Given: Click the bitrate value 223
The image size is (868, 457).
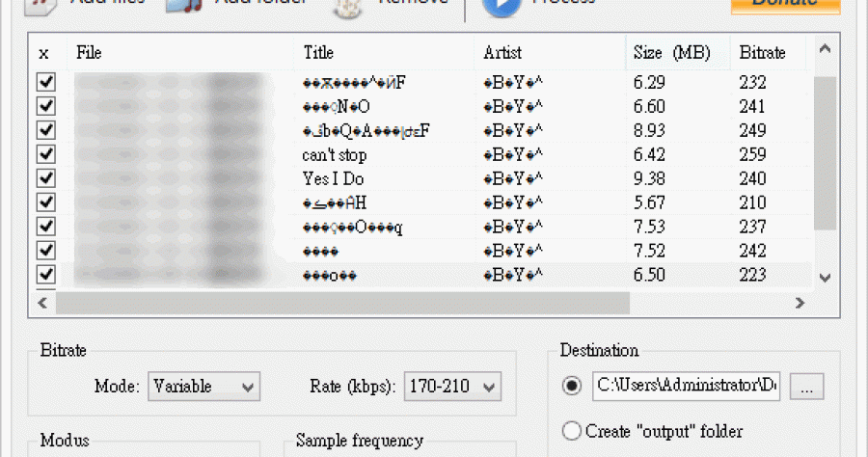Looking at the screenshot, I should (x=753, y=275).
